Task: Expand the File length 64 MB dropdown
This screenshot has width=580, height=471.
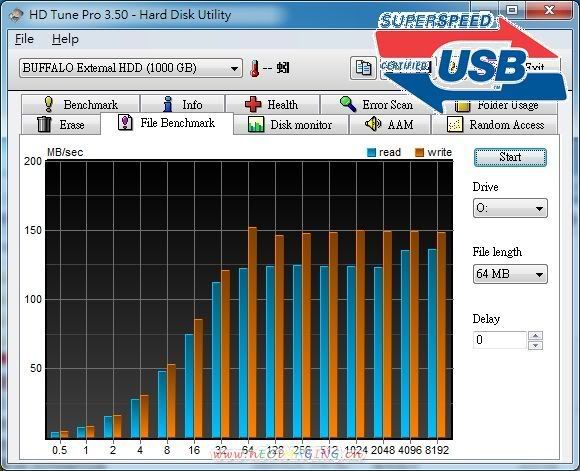Action: pyautogui.click(x=510, y=274)
